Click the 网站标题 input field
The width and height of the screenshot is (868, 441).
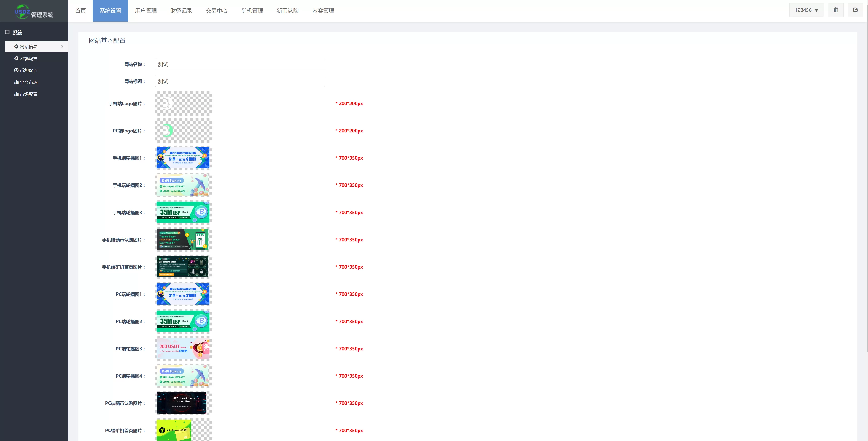[x=239, y=81]
